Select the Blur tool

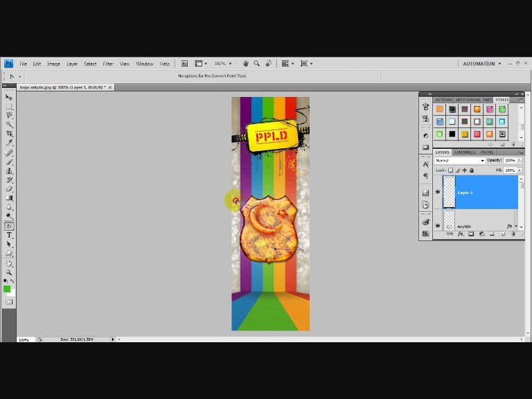point(9,207)
